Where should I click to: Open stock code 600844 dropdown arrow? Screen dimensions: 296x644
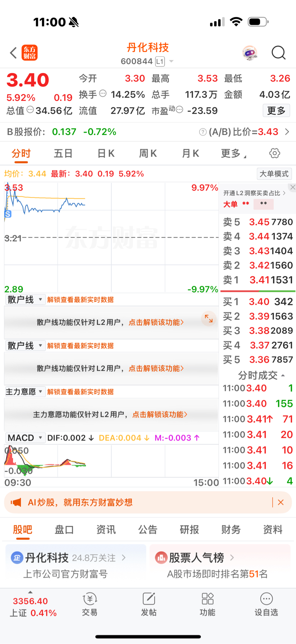pyautogui.click(x=172, y=61)
